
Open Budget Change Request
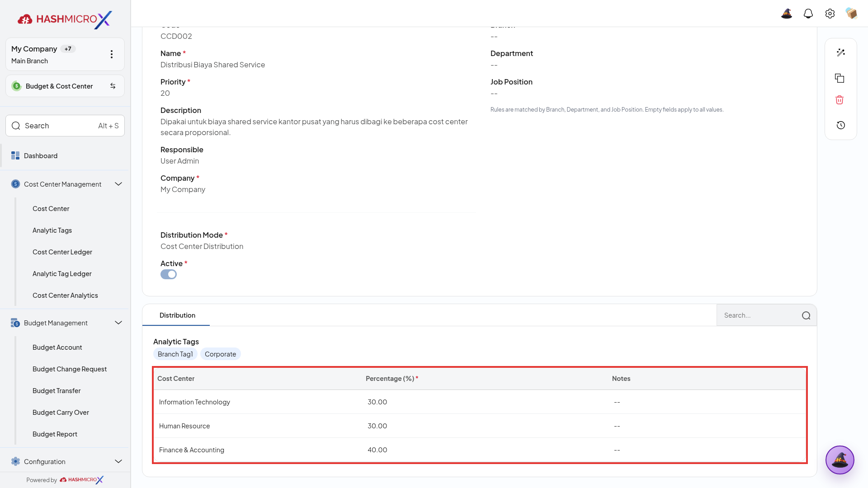(x=70, y=369)
